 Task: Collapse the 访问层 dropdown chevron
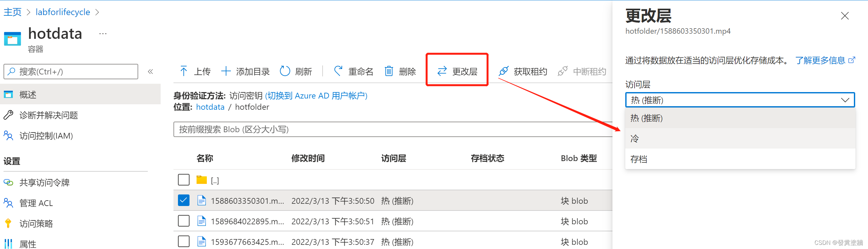click(845, 100)
